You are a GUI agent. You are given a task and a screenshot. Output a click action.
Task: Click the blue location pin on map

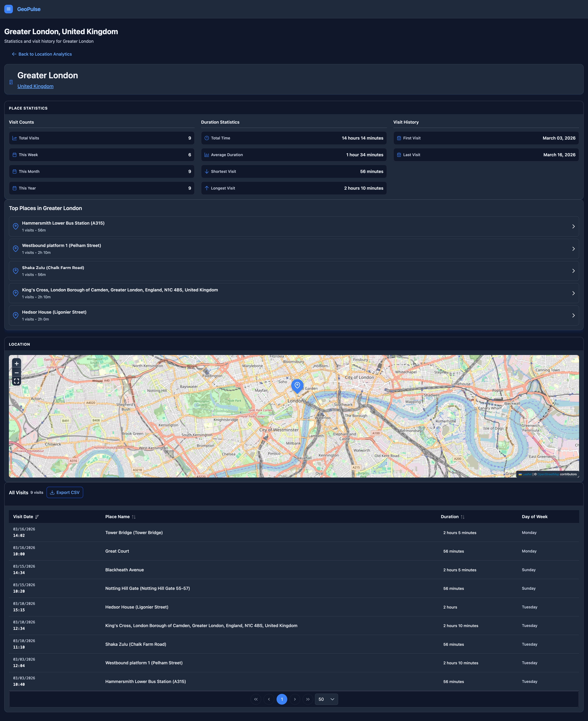pyautogui.click(x=297, y=386)
